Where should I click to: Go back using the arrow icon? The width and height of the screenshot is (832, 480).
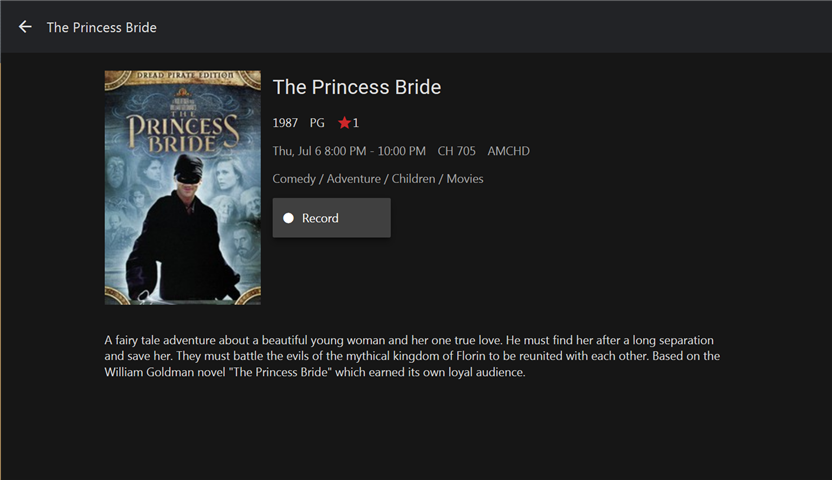point(25,27)
